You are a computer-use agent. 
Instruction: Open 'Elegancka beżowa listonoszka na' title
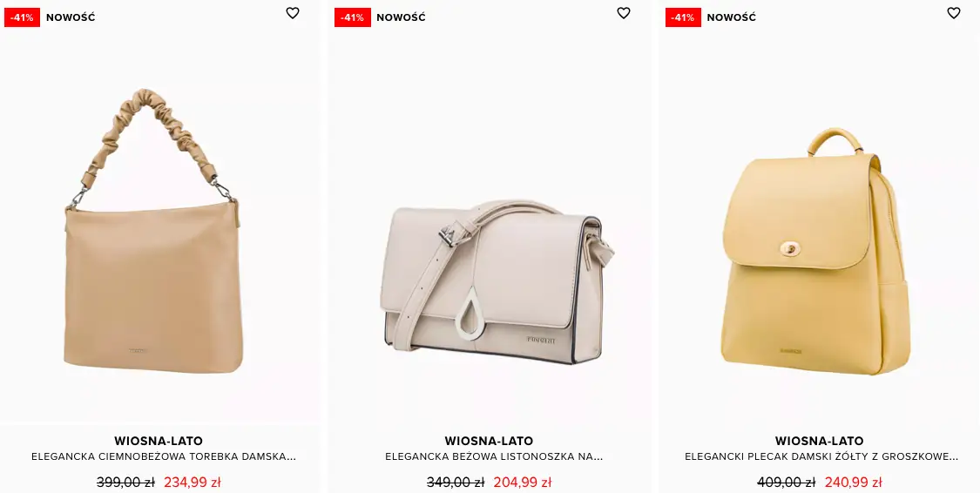(x=494, y=456)
